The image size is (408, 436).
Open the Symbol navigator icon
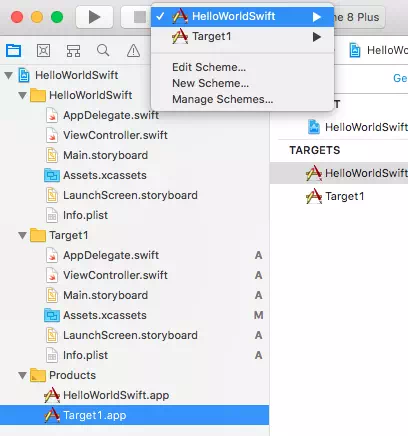pos(73,51)
